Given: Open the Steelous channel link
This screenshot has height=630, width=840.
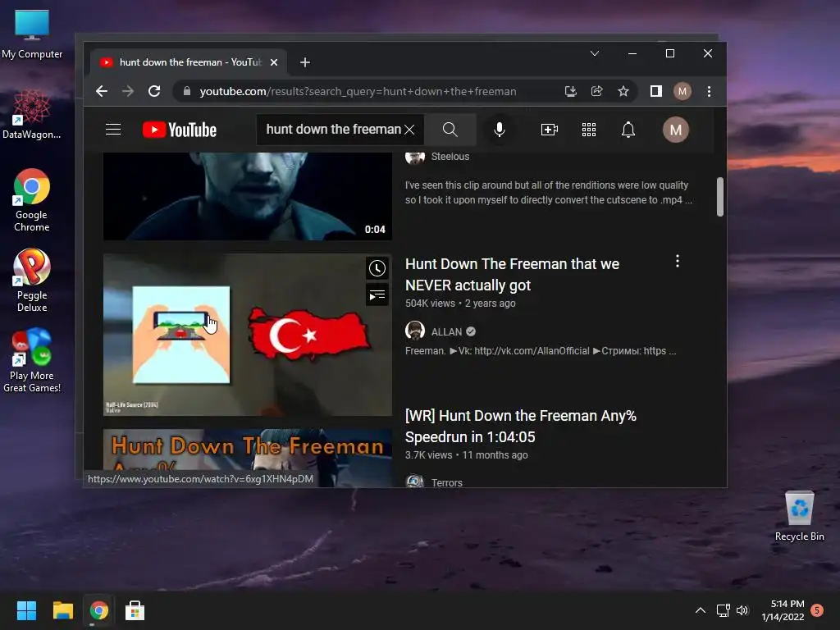Looking at the screenshot, I should tap(450, 157).
